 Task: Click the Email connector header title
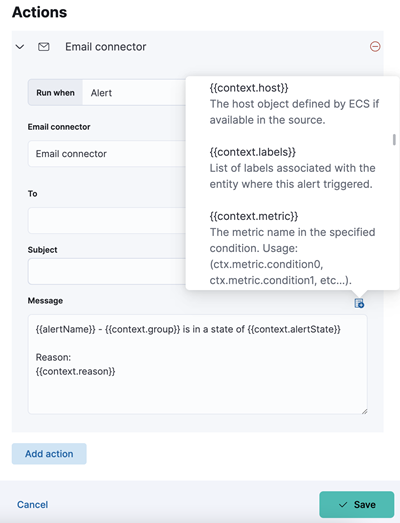point(105,47)
